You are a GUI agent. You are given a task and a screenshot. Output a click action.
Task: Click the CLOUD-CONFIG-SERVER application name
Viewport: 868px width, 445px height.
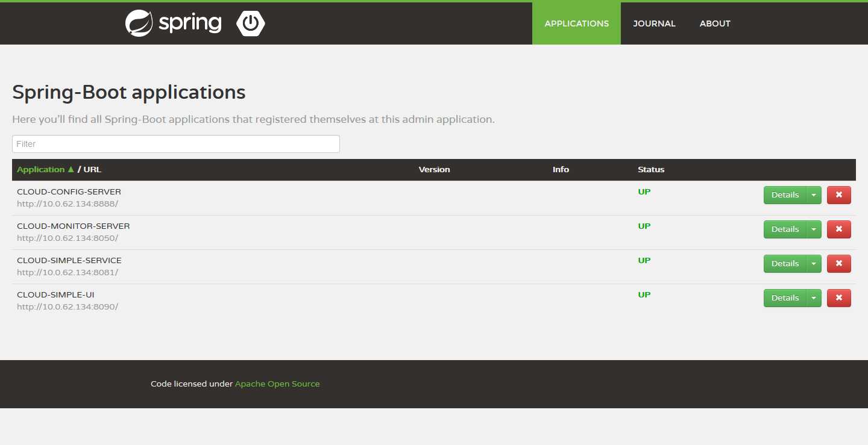pos(69,192)
